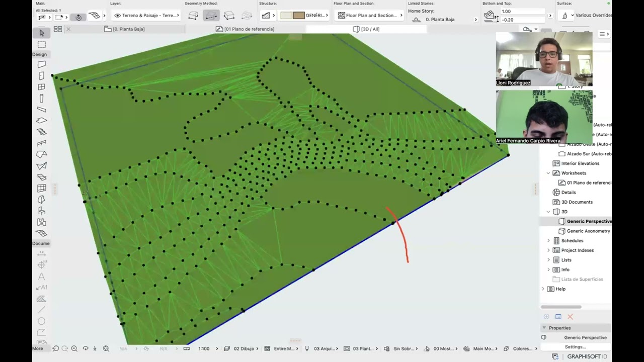Open the tab overview grid icon
This screenshot has height=362, width=644.
[x=58, y=29]
